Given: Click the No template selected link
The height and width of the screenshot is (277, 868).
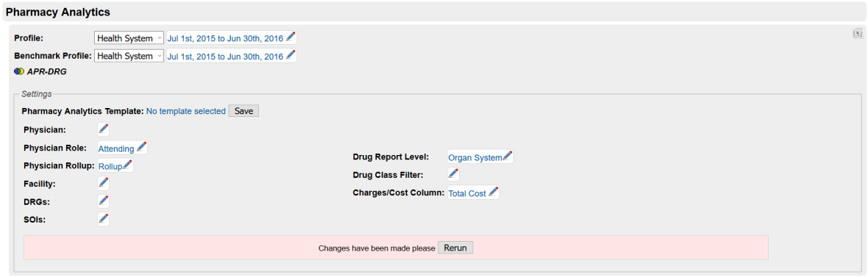Looking at the screenshot, I should pyautogui.click(x=186, y=111).
